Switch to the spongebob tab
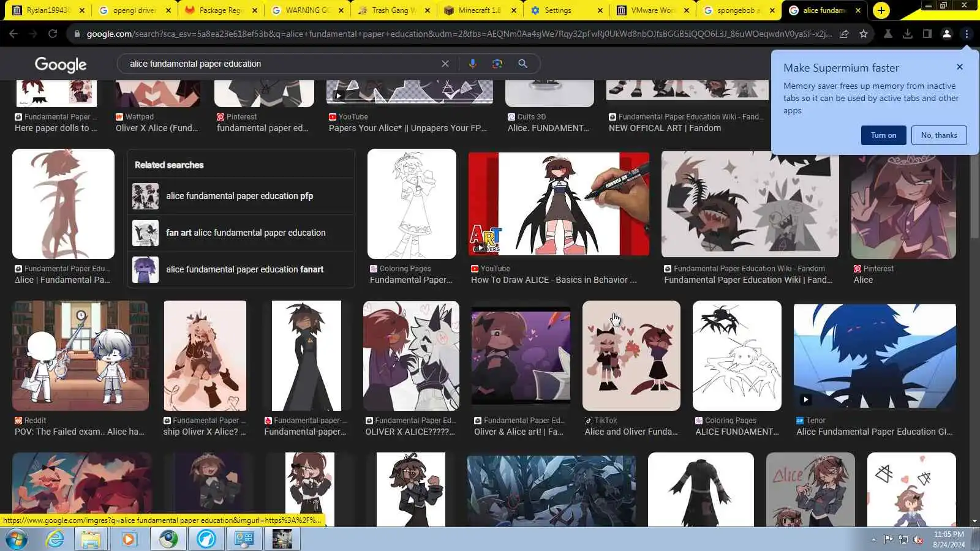 (x=739, y=10)
